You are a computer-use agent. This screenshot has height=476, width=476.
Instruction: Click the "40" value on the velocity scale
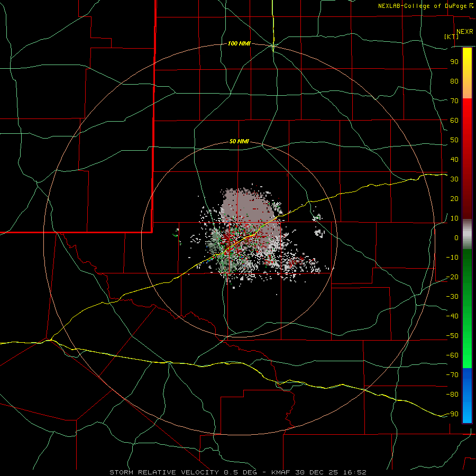[454, 160]
